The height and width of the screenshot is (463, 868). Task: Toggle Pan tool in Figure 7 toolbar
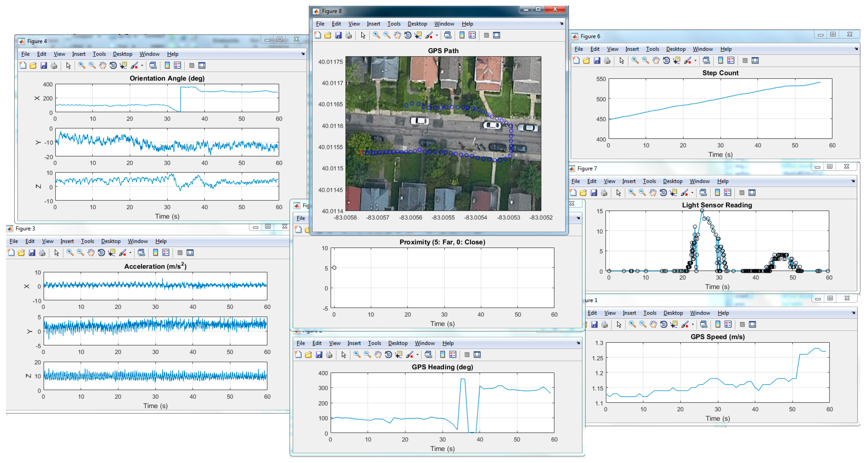653,192
